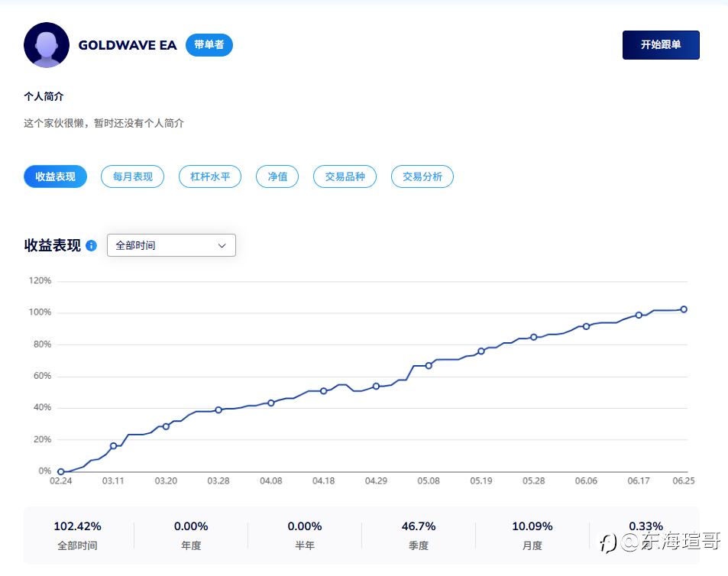
Task: Click the 带单者 badge
Action: [209, 45]
